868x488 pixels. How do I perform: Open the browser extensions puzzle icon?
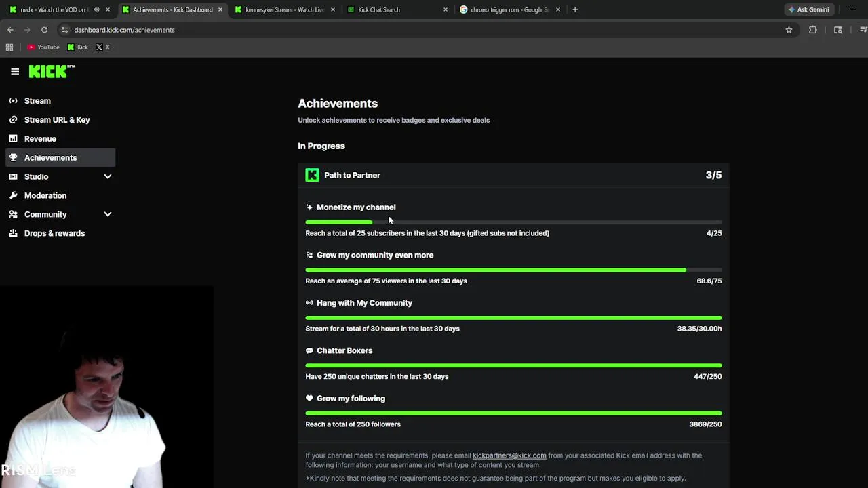click(x=812, y=30)
